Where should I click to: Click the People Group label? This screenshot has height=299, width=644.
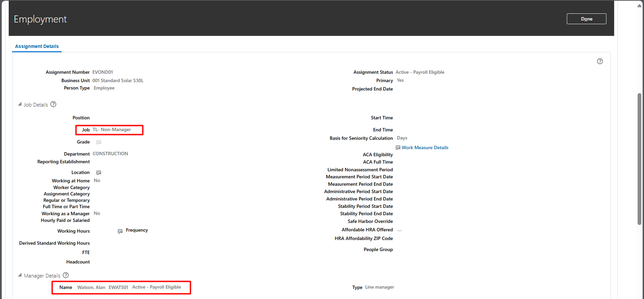click(x=378, y=250)
